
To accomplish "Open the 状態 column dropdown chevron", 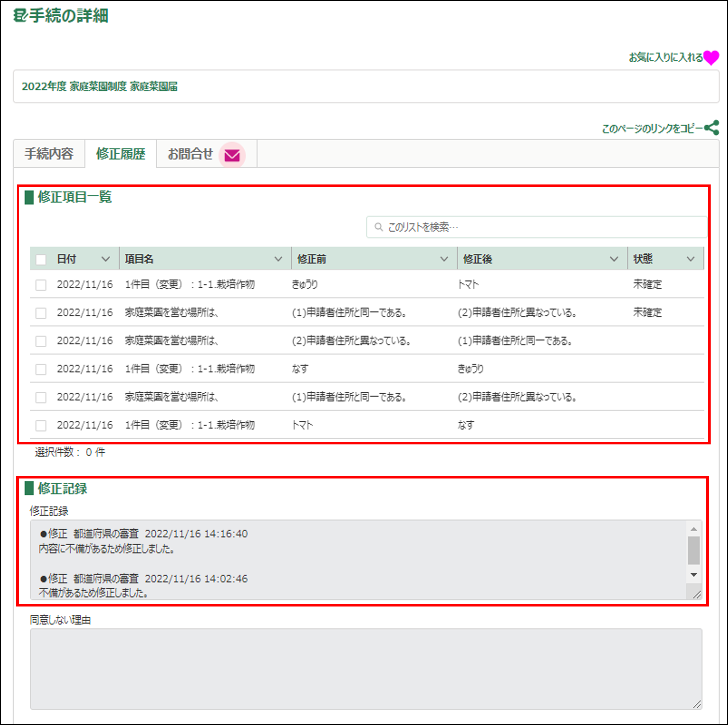I will pyautogui.click(x=690, y=259).
